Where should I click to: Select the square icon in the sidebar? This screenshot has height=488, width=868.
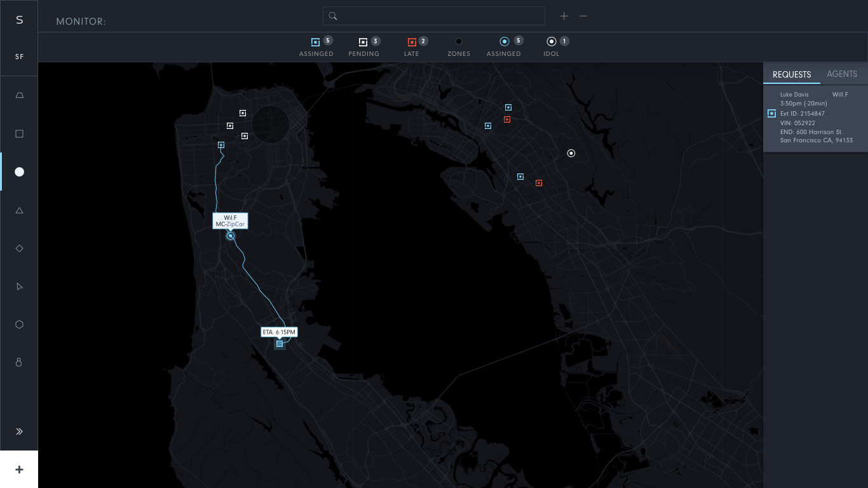[19, 133]
